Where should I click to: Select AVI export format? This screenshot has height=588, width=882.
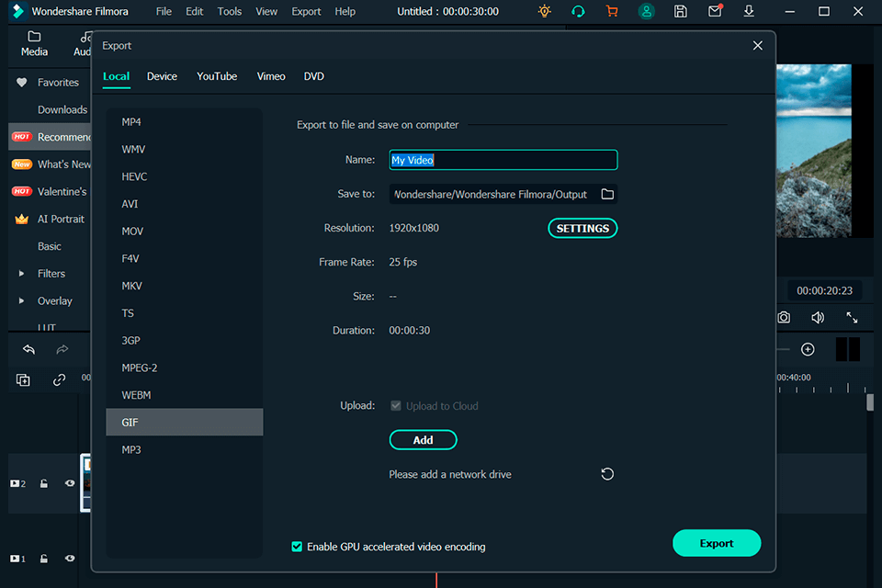pyautogui.click(x=185, y=204)
